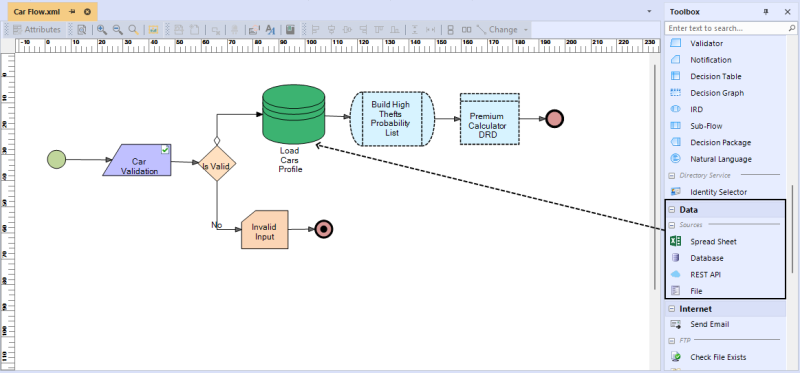Image resolution: width=800 pixels, height=373 pixels.
Task: Select Build High Thefts Probability List node
Action: tap(392, 119)
